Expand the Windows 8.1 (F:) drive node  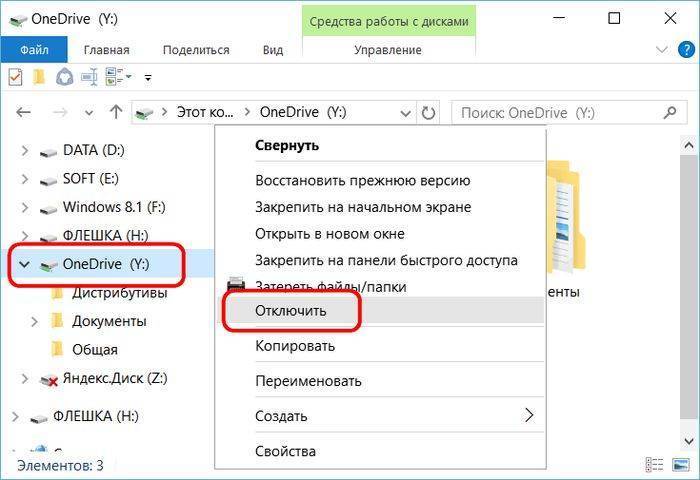tap(25, 208)
